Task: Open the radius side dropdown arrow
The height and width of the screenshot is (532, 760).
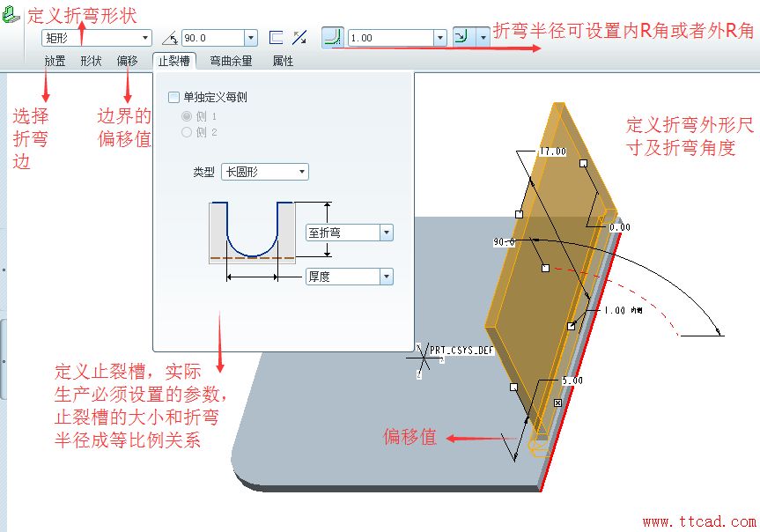Action: [483, 37]
